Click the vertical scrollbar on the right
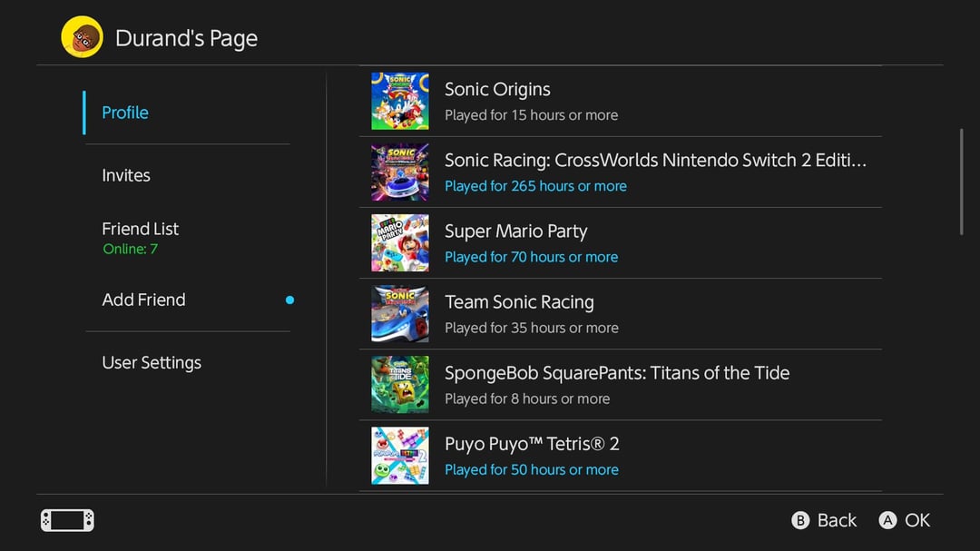The height and width of the screenshot is (551, 980). pos(961,182)
